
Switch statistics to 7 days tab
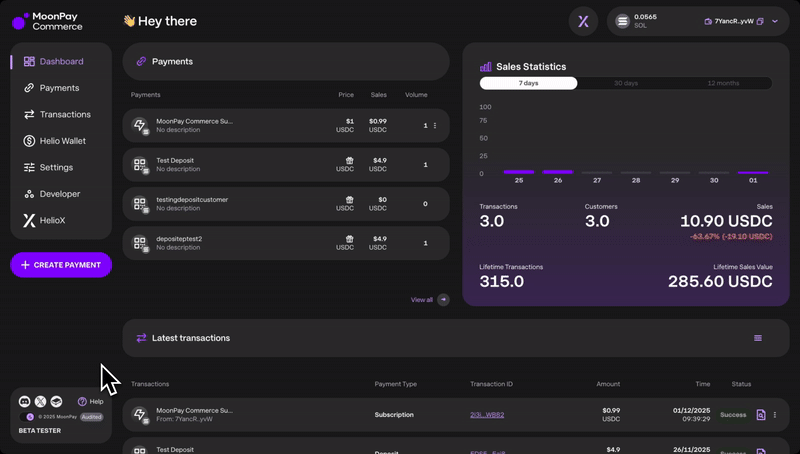click(529, 83)
